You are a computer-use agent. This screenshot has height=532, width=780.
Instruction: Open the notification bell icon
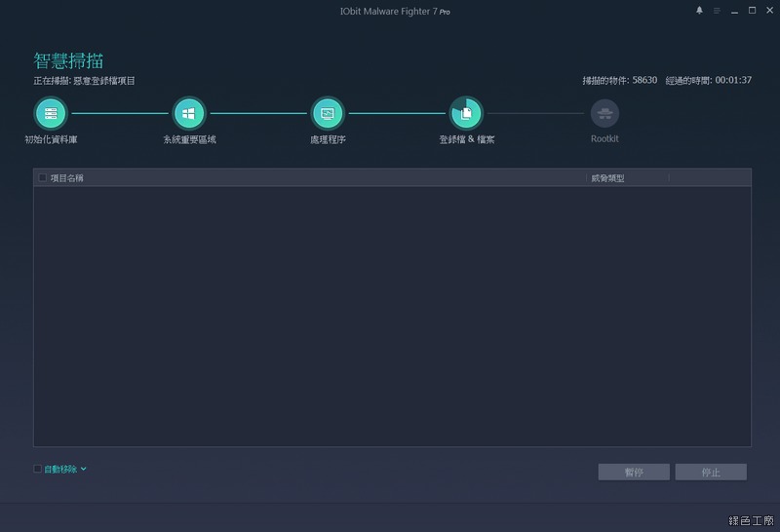pyautogui.click(x=699, y=11)
